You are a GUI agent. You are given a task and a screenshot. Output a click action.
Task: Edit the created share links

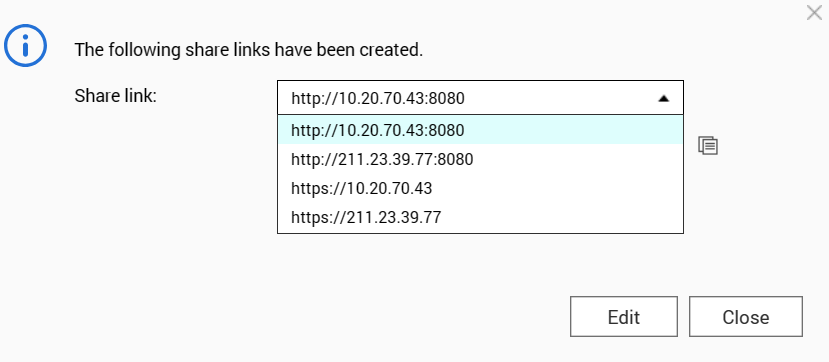pos(624,317)
